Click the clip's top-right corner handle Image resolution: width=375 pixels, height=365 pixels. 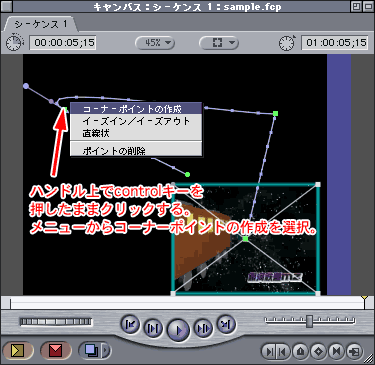coord(318,184)
